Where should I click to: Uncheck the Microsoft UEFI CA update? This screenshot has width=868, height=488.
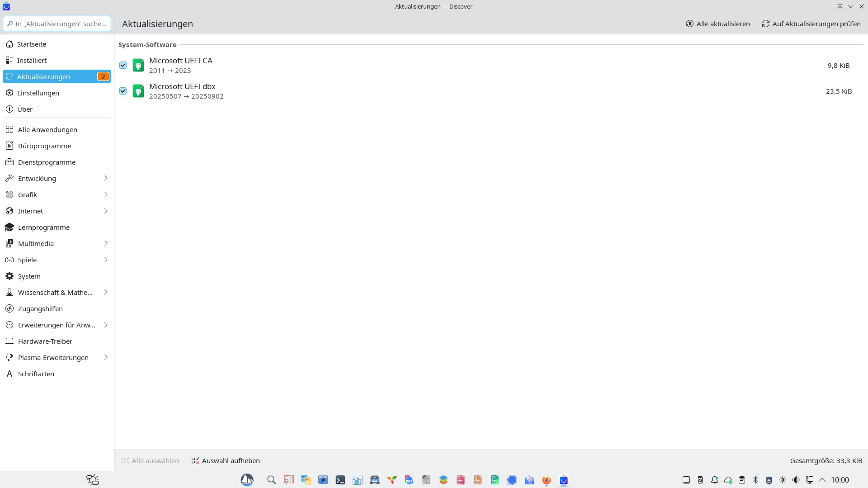pyautogui.click(x=123, y=65)
